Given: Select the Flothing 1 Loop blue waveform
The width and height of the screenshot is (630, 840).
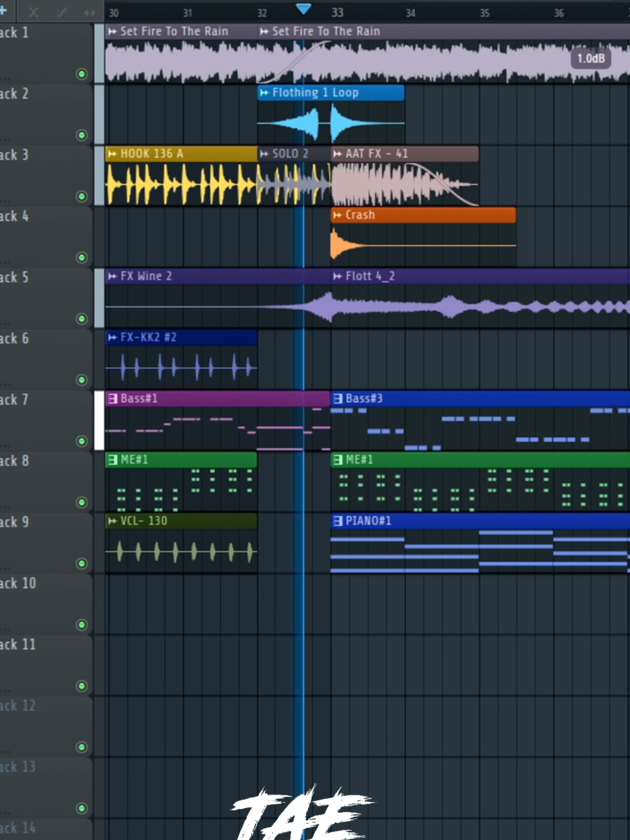Looking at the screenshot, I should pos(331,123).
